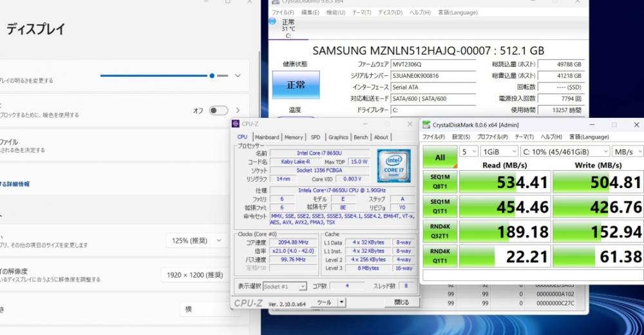
Task: Switch to the Bench tab
Action: [x=361, y=137]
